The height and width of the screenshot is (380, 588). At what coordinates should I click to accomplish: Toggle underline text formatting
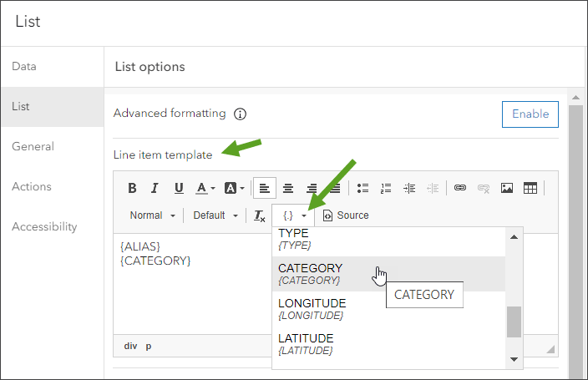pyautogui.click(x=179, y=188)
